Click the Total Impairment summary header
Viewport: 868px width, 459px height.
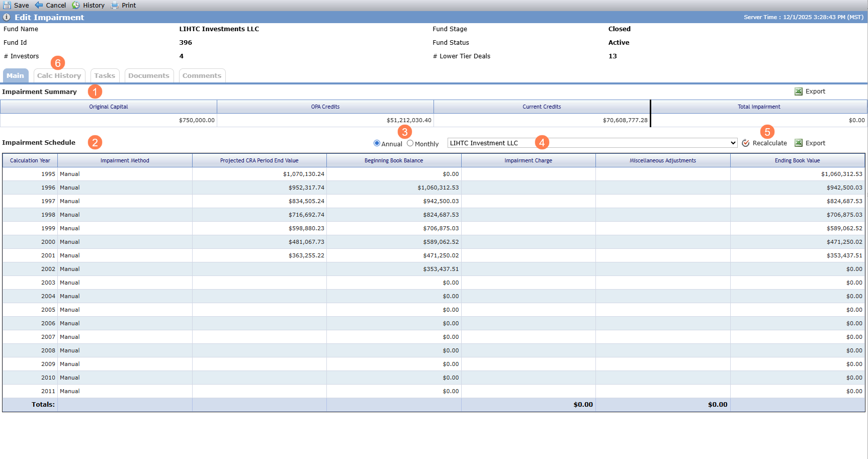[x=759, y=107]
